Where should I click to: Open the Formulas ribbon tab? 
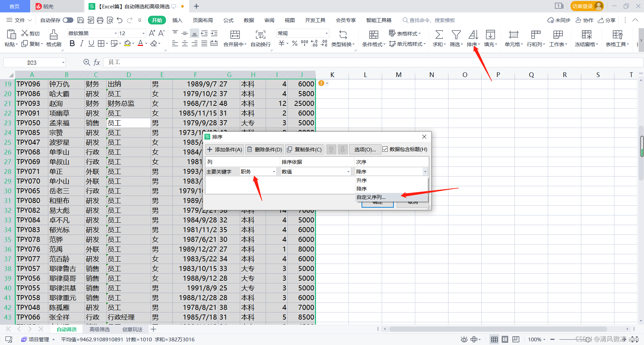[228, 20]
